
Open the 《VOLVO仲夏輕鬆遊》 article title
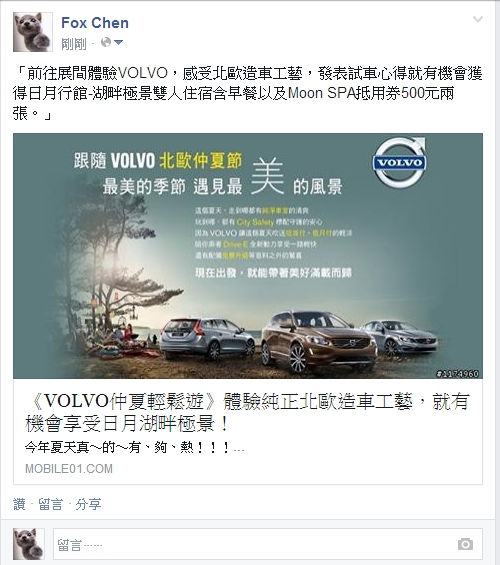[248, 412]
